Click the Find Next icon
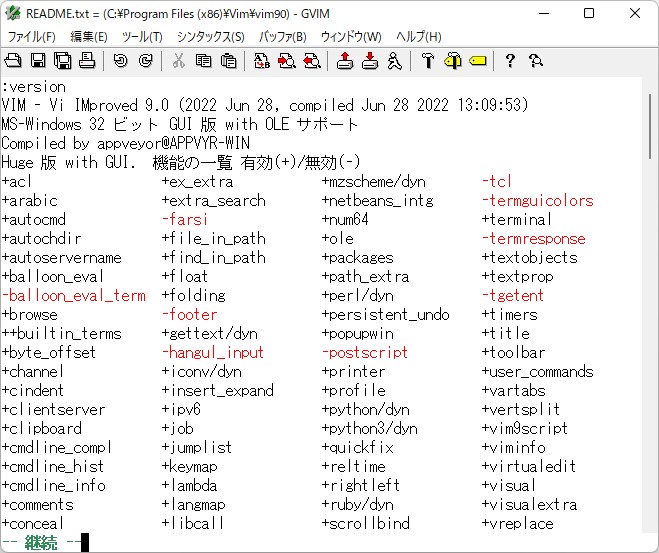This screenshot has height=553, width=659. (x=287, y=61)
